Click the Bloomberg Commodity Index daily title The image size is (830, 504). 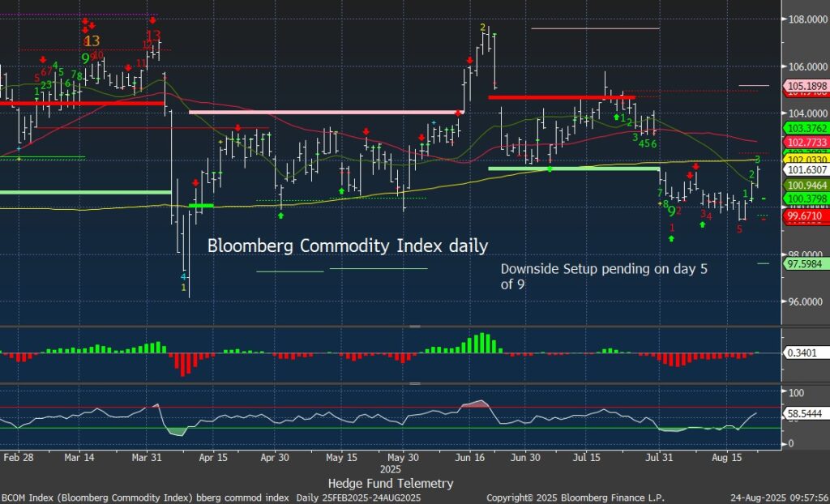point(348,246)
